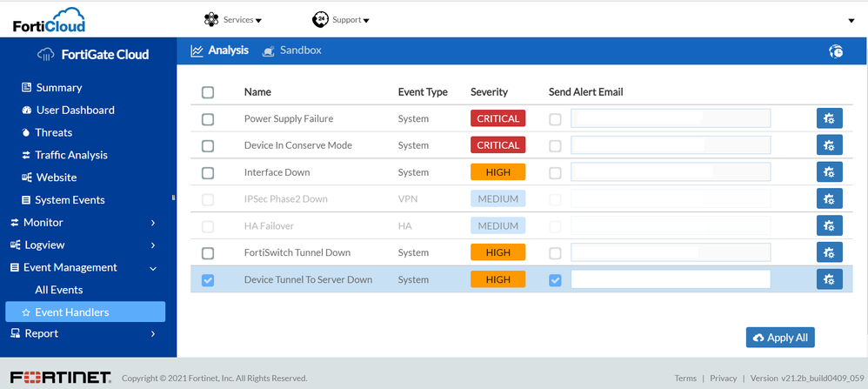Open the Services dropdown menu
The image size is (868, 389).
[x=232, y=20]
